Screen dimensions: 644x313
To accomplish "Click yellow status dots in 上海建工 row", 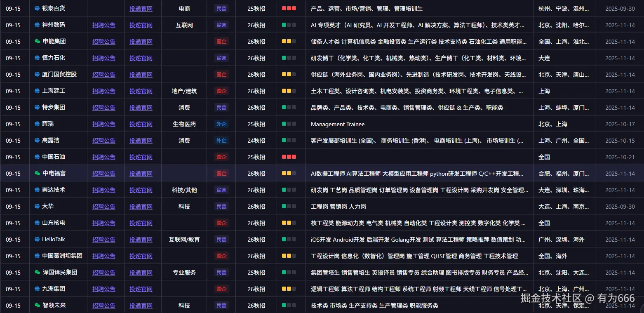I will click(289, 91).
